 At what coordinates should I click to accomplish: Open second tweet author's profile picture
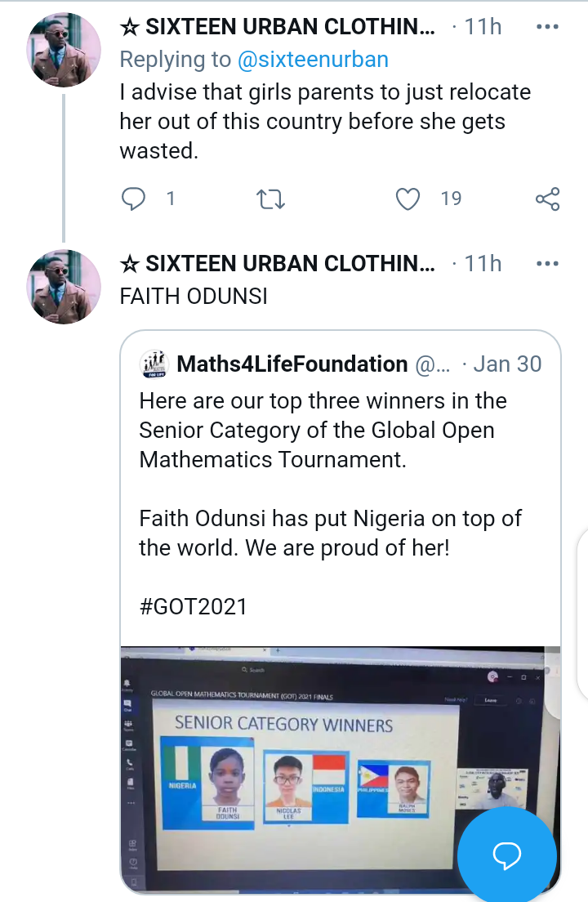coord(64,287)
